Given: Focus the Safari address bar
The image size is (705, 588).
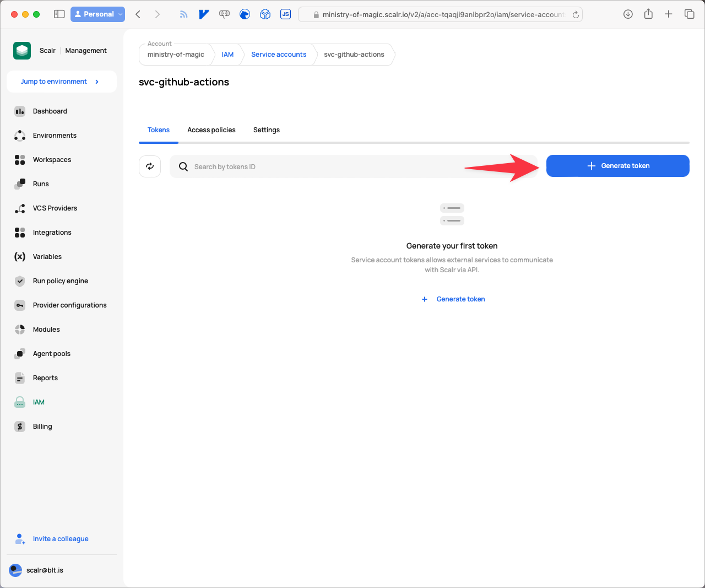Looking at the screenshot, I should click(x=440, y=15).
